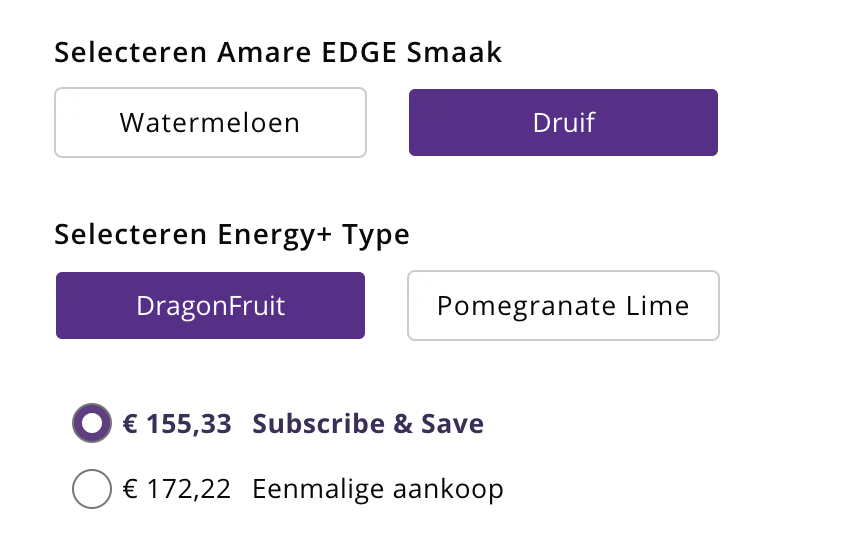Click the € 155,33 price text

coord(176,424)
